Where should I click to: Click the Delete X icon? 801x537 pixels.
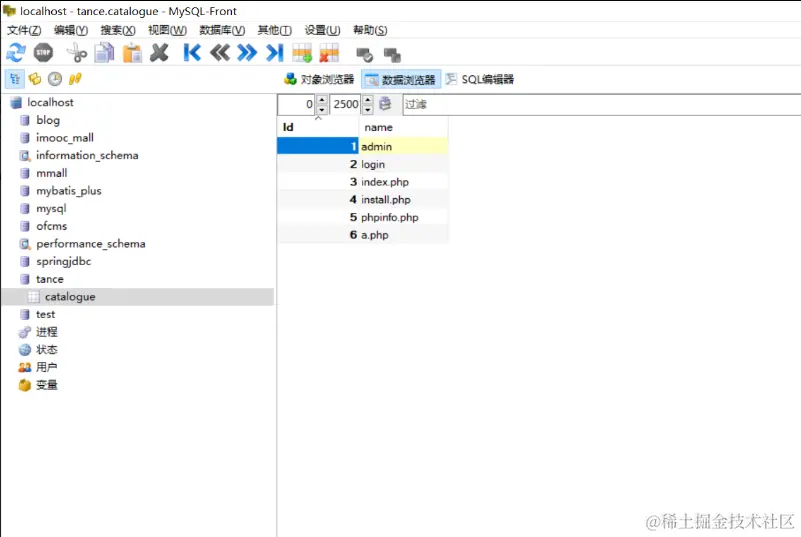159,53
